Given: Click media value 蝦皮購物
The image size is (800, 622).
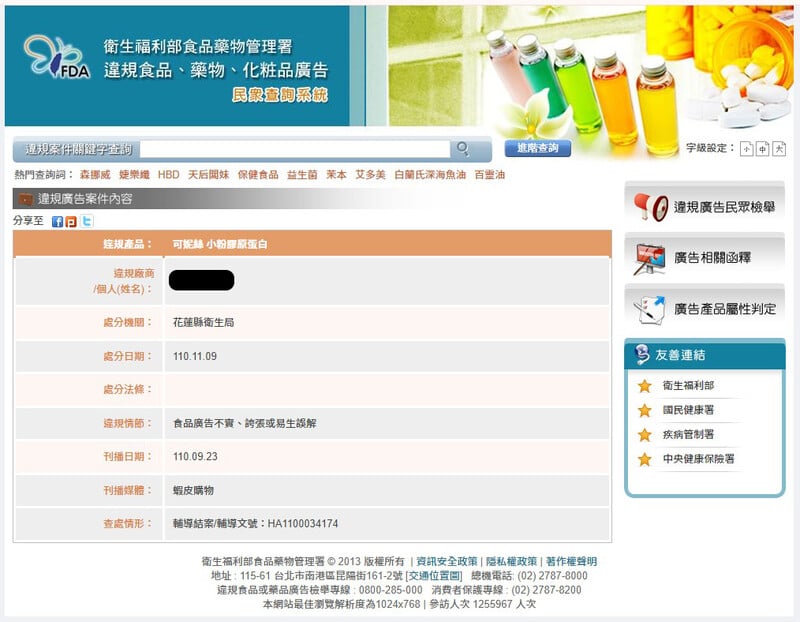Looking at the screenshot, I should [193, 490].
